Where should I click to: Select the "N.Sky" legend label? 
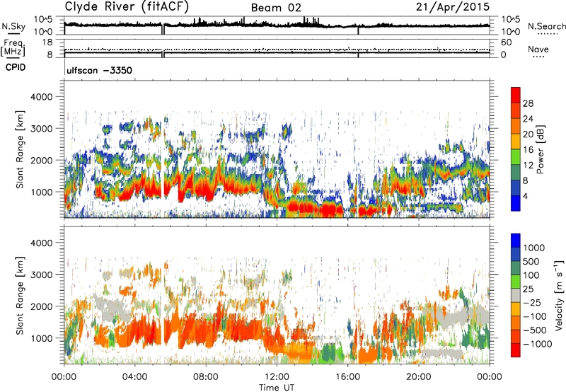click(13, 26)
